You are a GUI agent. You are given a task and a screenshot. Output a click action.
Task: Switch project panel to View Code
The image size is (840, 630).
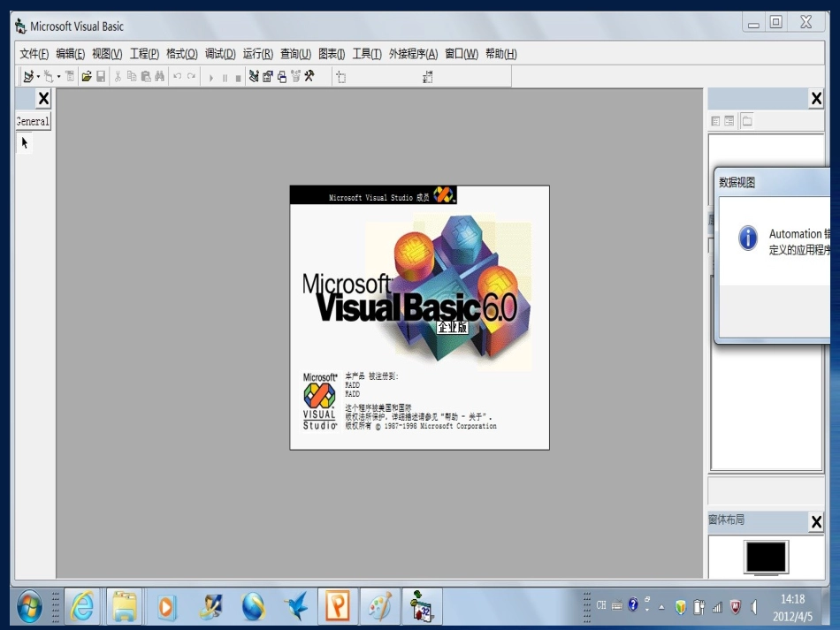[715, 121]
